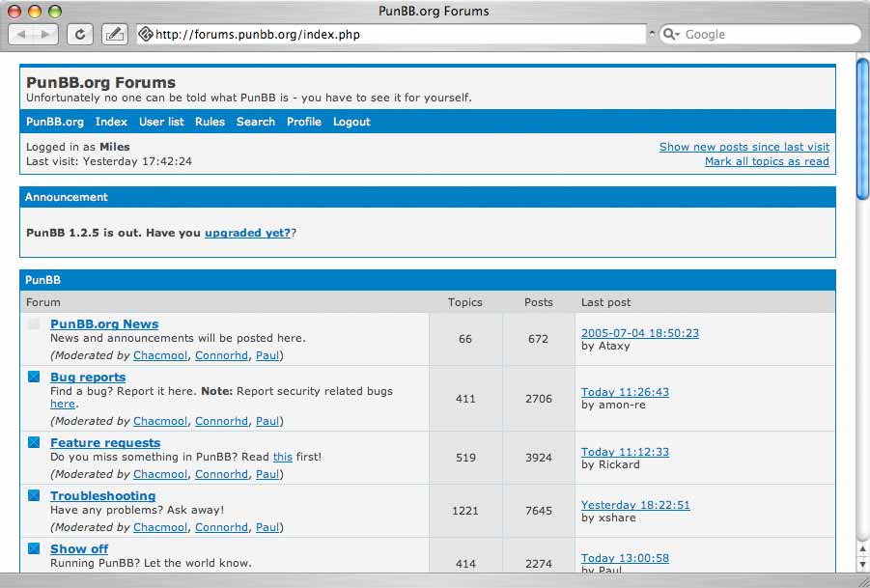
Task: Click the vertical scrollbar thumb
Action: pyautogui.click(x=862, y=128)
